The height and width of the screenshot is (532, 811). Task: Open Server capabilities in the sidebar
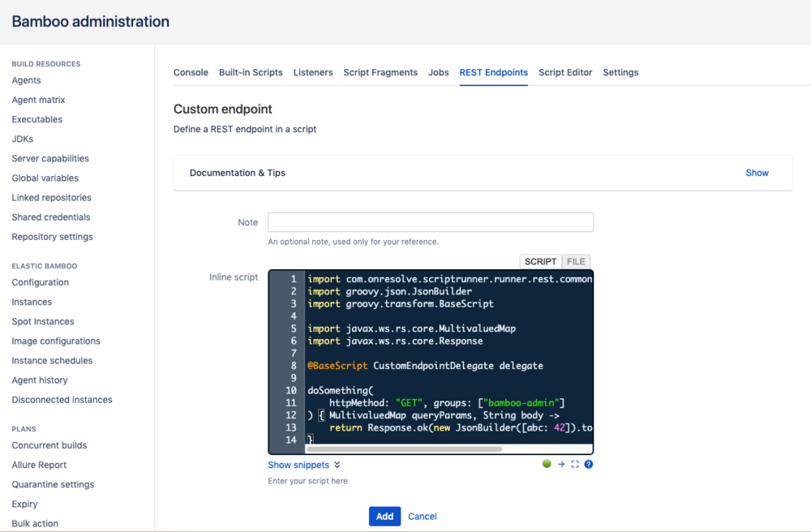(50, 159)
